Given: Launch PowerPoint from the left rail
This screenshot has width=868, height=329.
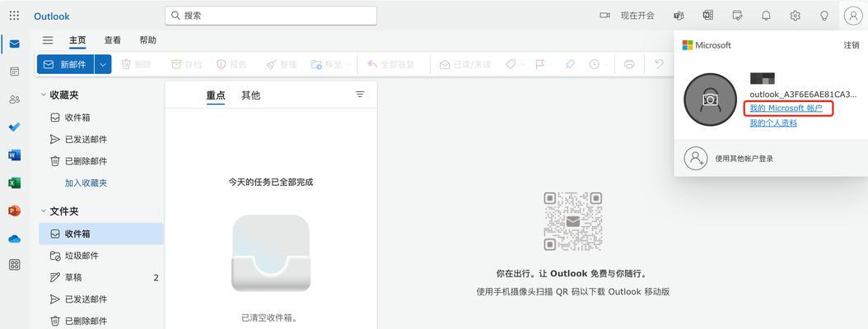Looking at the screenshot, I should pyautogui.click(x=14, y=211).
